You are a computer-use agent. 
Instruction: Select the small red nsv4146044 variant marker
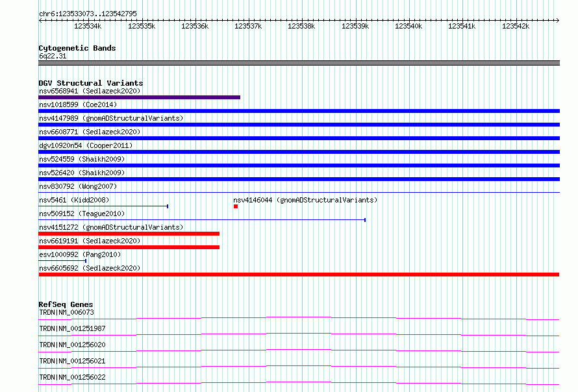(236, 206)
